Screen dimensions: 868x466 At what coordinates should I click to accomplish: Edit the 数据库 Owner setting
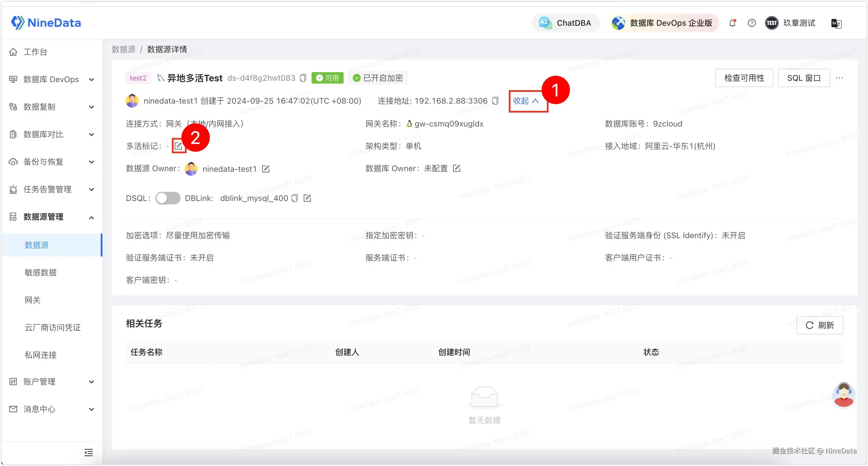pos(456,168)
